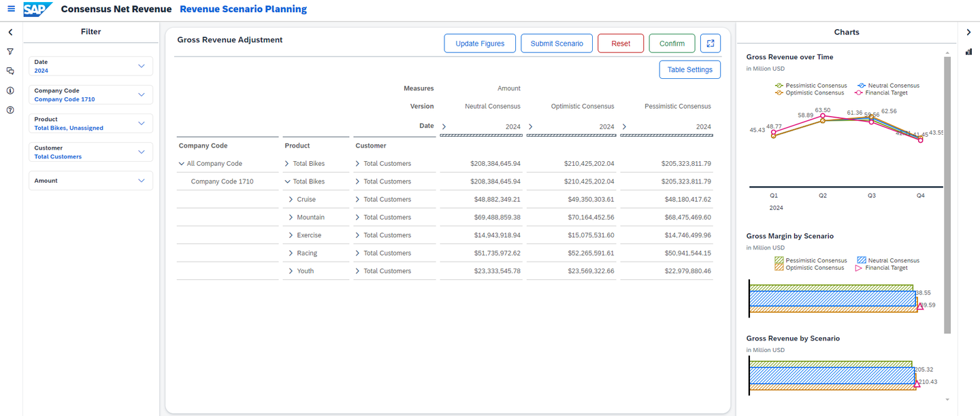This screenshot has width=980, height=416.
Task: Expand the 2024 date under Pessimistic Consensus
Action: tap(624, 126)
